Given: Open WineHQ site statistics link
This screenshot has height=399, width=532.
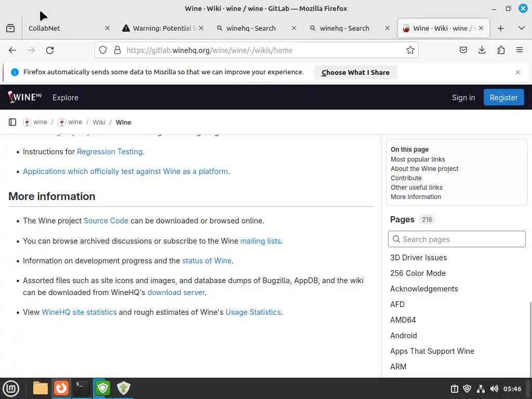Looking at the screenshot, I should click(79, 312).
